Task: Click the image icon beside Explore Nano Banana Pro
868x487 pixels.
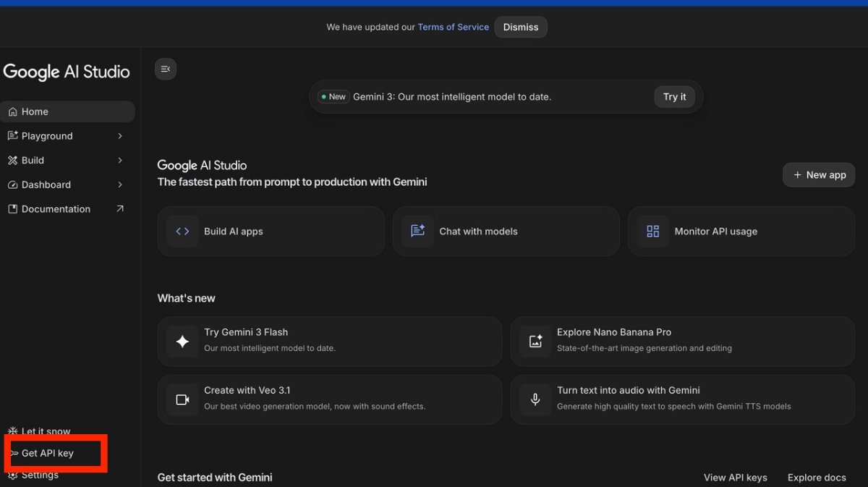Action: coord(535,342)
